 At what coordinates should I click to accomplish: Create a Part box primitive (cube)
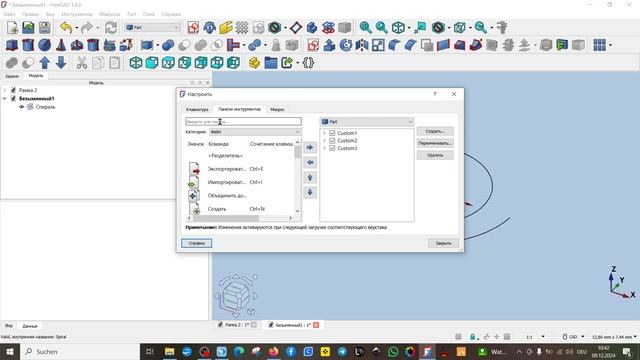coord(12,45)
